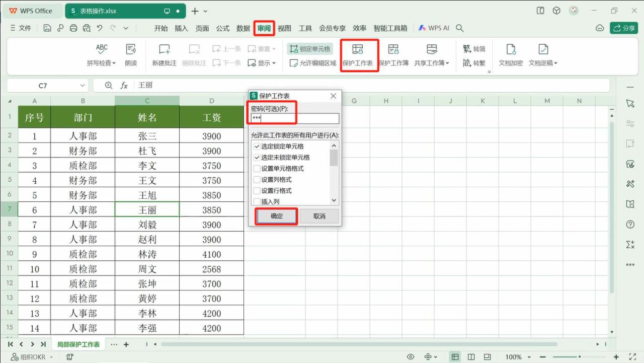Expand 组织OKR arrow in status bar
644x363 pixels.
click(51, 357)
